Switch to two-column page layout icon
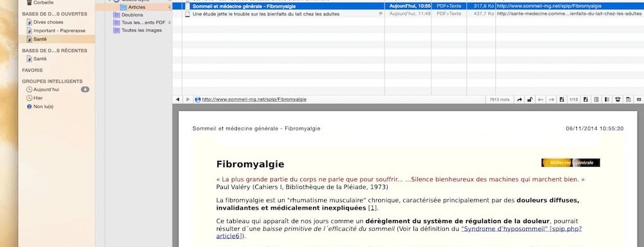This screenshot has height=247, width=644. pyautogui.click(x=596, y=99)
